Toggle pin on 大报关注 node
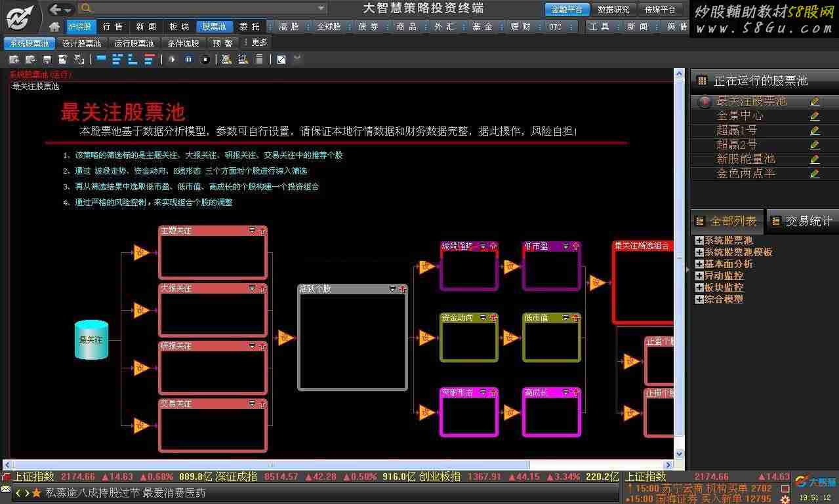Image resolution: width=839 pixels, height=504 pixels. 262,288
